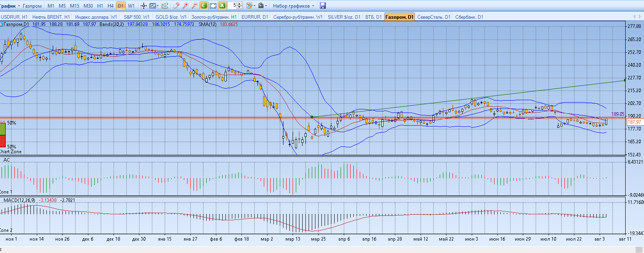Click the fit-to-screen frame icon

213,6
